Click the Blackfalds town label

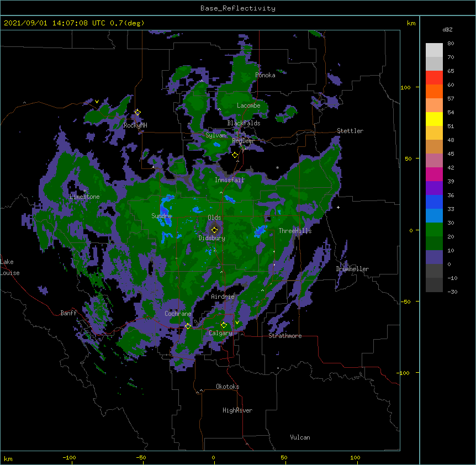[244, 123]
